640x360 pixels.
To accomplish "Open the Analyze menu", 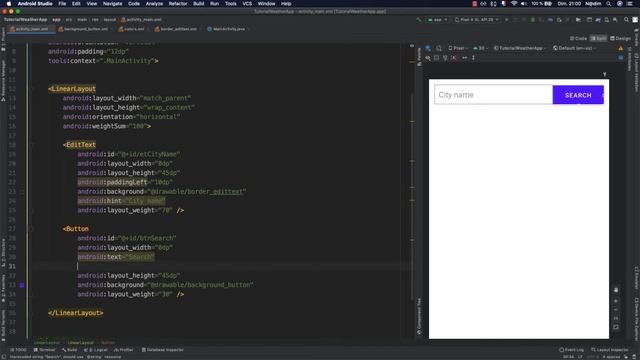I will (154, 4).
